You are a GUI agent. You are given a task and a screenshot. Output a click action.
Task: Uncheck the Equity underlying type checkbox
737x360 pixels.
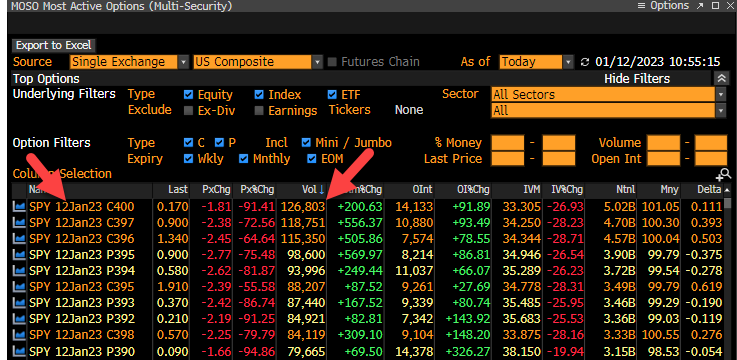[x=188, y=94]
